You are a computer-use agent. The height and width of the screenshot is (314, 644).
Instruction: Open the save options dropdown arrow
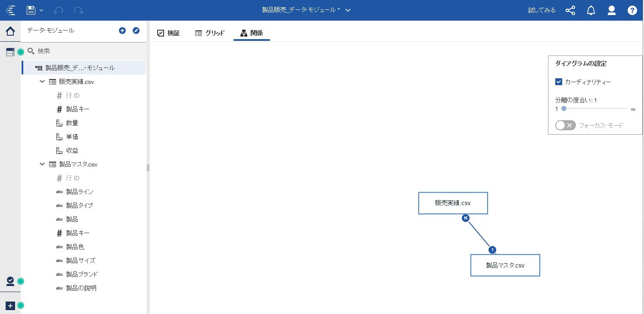point(41,10)
